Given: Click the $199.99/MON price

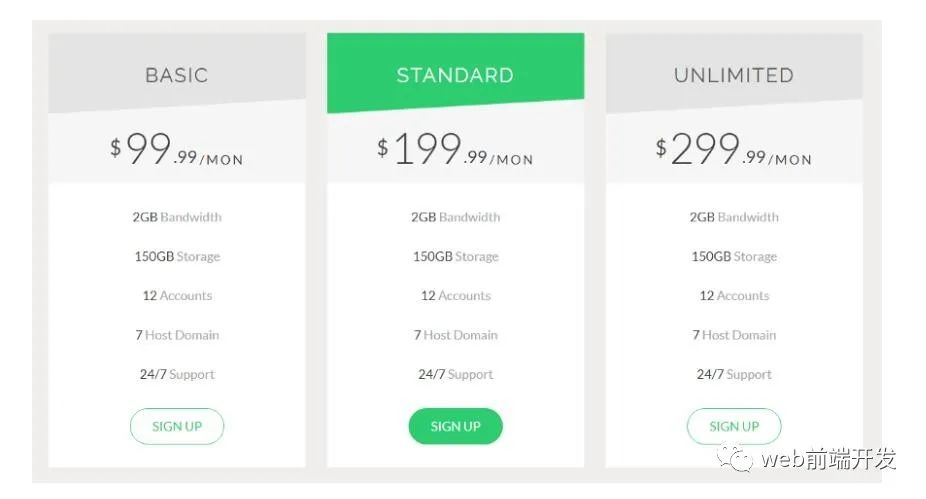Looking at the screenshot, I should (x=455, y=150).
